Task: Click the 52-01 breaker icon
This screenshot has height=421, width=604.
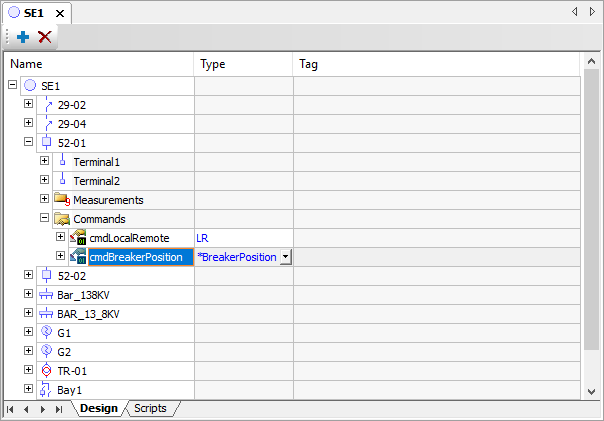Action: click(x=47, y=143)
